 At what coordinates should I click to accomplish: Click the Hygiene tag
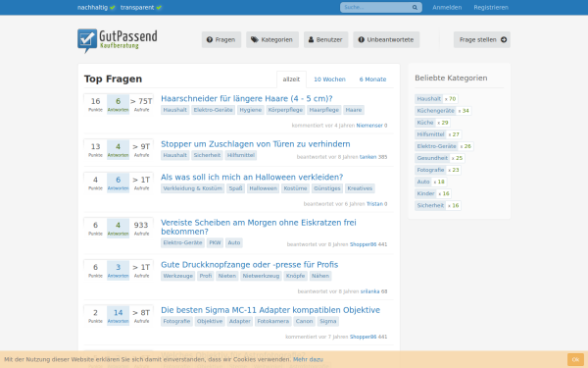click(x=251, y=110)
